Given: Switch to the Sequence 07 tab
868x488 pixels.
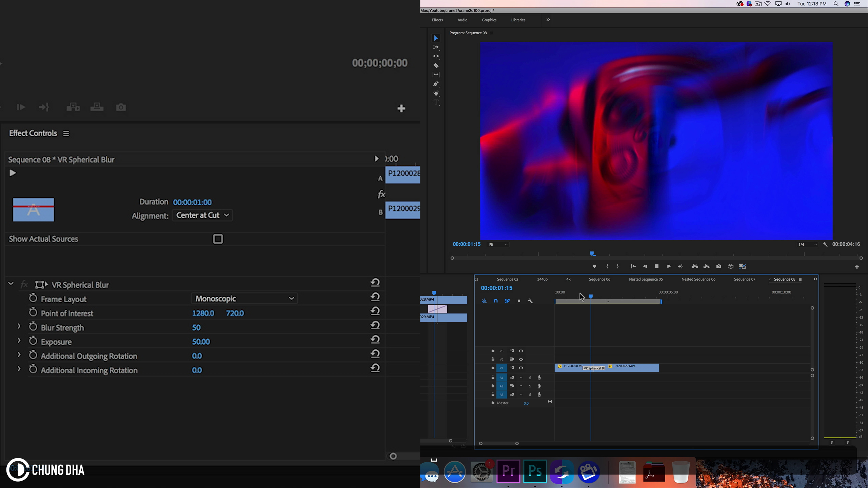Looking at the screenshot, I should [x=744, y=279].
